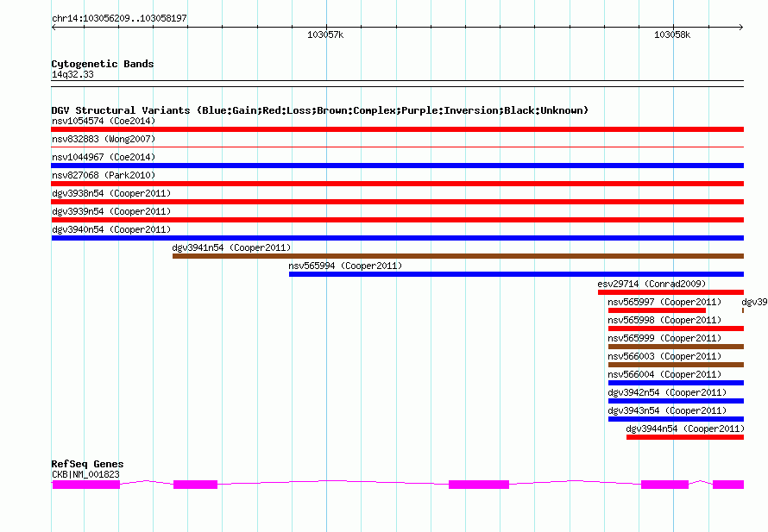Click the blue nsv566004 variant bar
The height and width of the screenshot is (532, 768).
click(x=676, y=383)
